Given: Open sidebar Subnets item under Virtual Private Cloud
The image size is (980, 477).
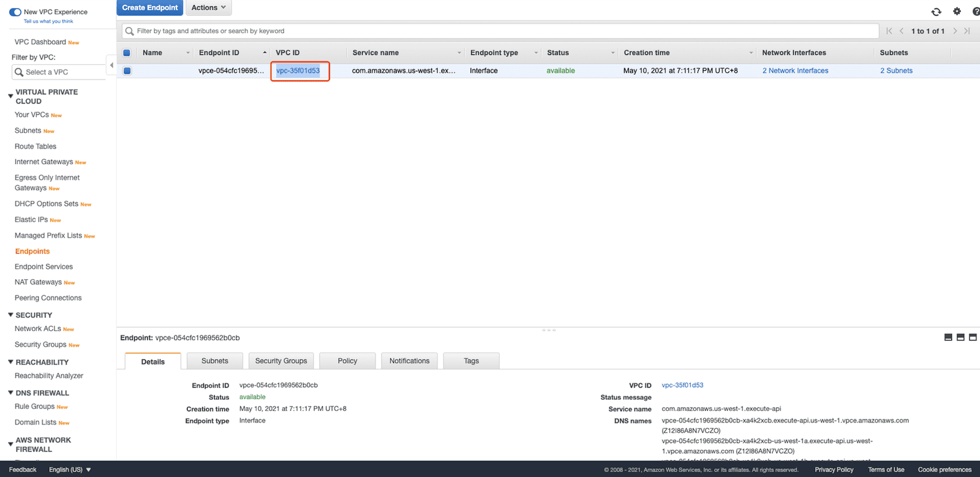Looking at the screenshot, I should [28, 130].
